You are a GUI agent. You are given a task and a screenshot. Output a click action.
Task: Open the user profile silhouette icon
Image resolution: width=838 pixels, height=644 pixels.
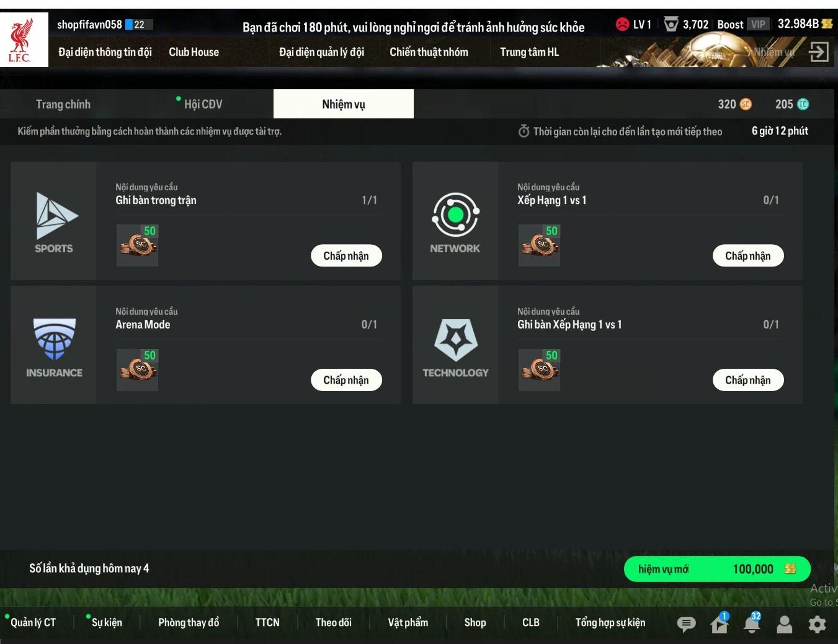click(785, 624)
